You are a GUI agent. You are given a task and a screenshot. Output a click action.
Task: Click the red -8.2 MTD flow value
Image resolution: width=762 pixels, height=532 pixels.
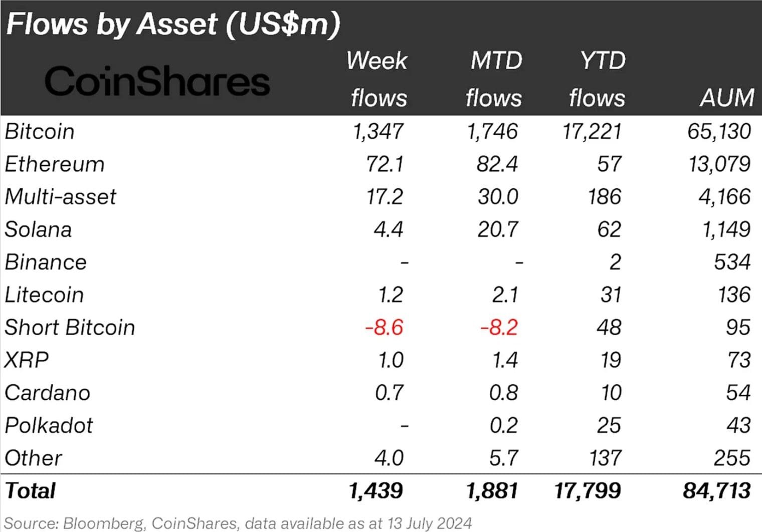pyautogui.click(x=499, y=328)
